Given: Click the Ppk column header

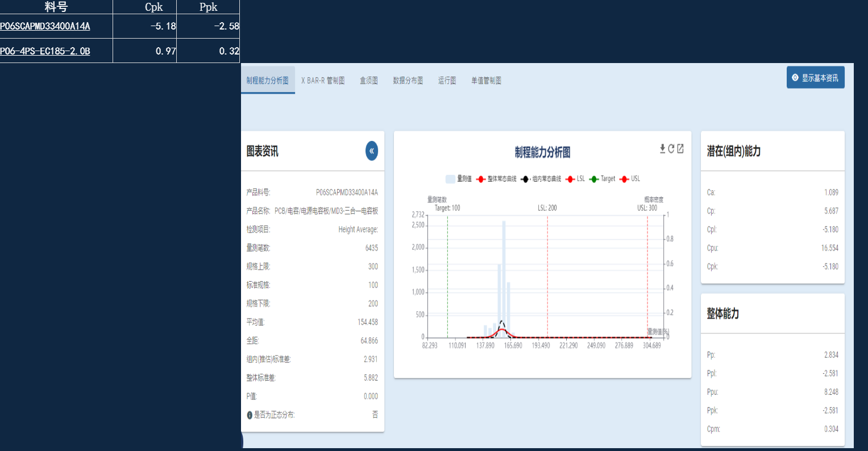Looking at the screenshot, I should click(208, 7).
